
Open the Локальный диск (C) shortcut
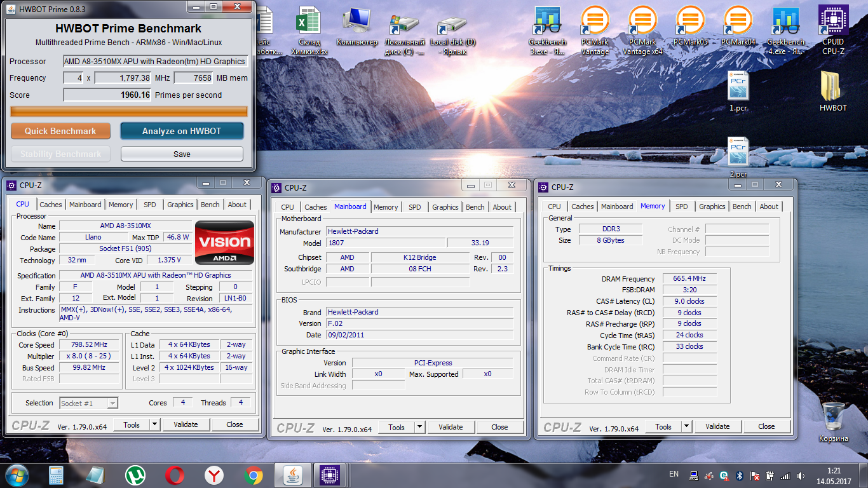(x=404, y=35)
